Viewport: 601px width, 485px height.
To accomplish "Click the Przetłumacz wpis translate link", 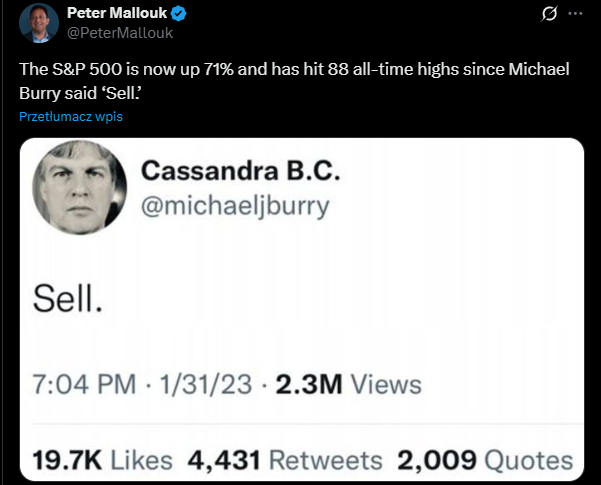I will click(70, 116).
